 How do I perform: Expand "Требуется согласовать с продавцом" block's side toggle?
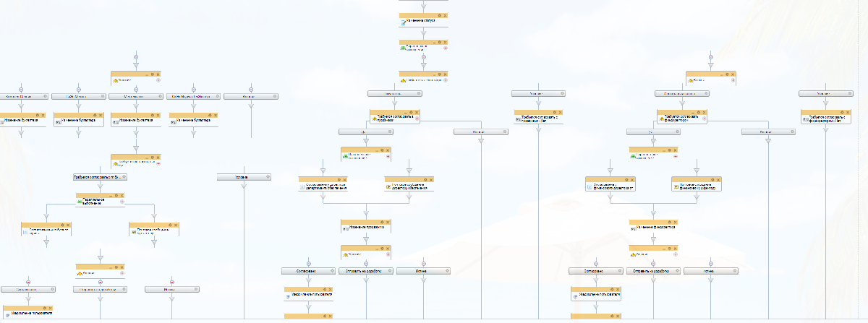pyautogui.click(x=416, y=119)
